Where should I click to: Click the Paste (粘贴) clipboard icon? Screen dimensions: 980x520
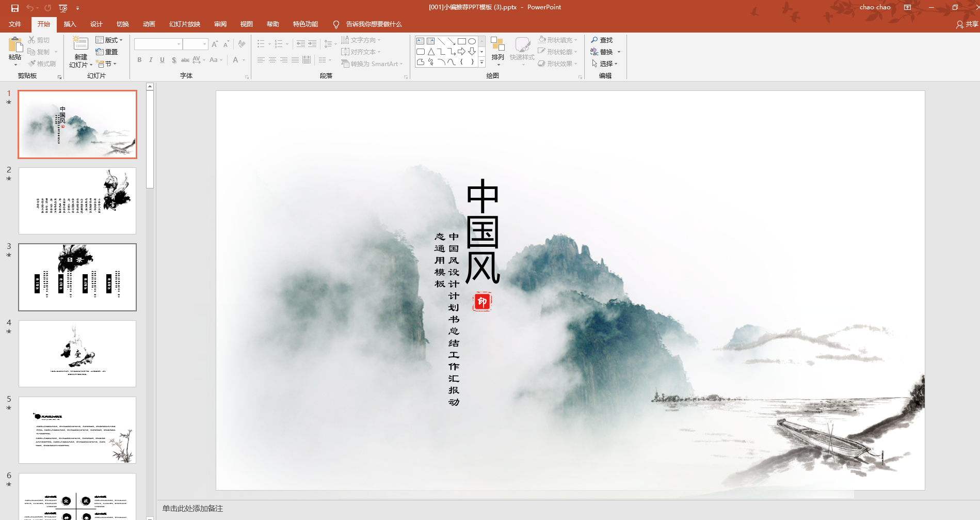15,45
